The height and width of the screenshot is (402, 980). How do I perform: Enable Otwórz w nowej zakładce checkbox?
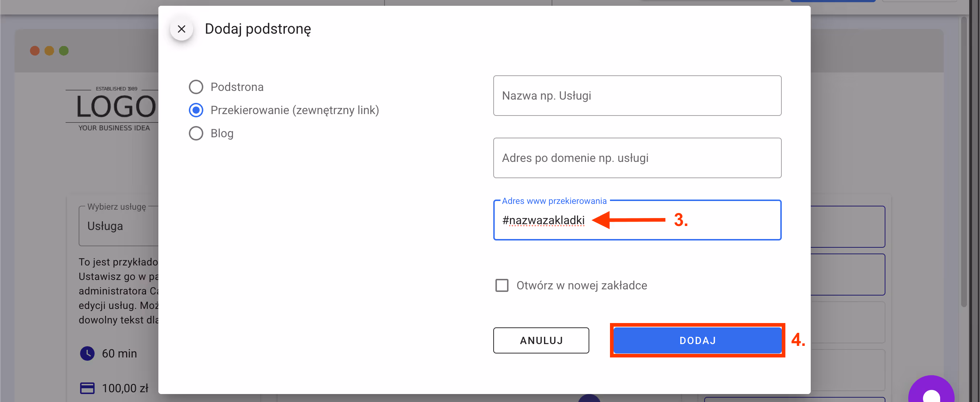pyautogui.click(x=502, y=285)
